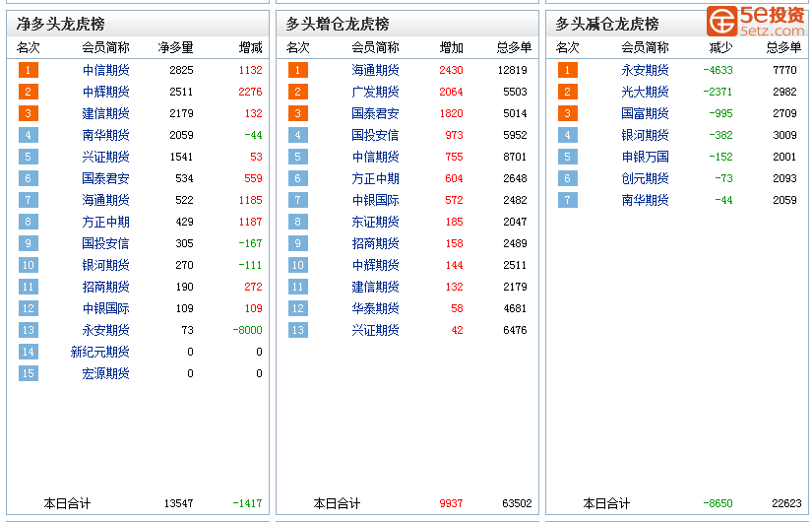This screenshot has height=522, width=812.
Task: Open 兴证期货 link in 多头增仓龙虎榜
Action: (x=375, y=330)
